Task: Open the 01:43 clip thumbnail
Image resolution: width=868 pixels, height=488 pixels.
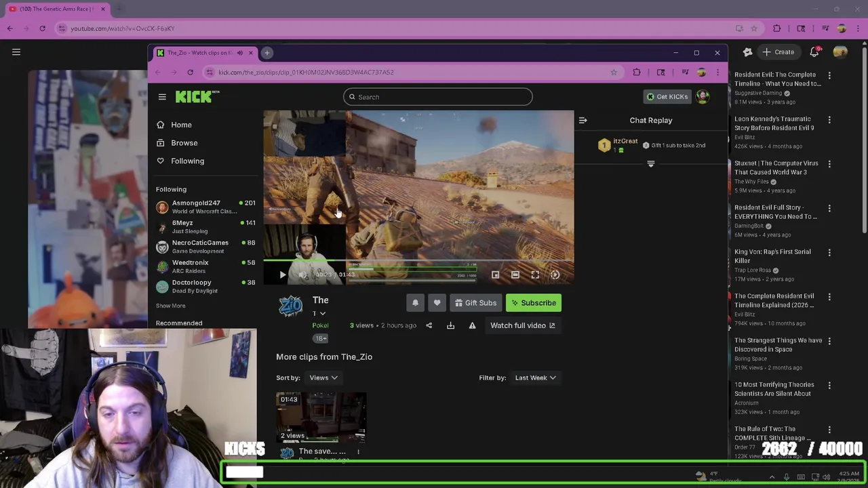Action: tap(321, 417)
